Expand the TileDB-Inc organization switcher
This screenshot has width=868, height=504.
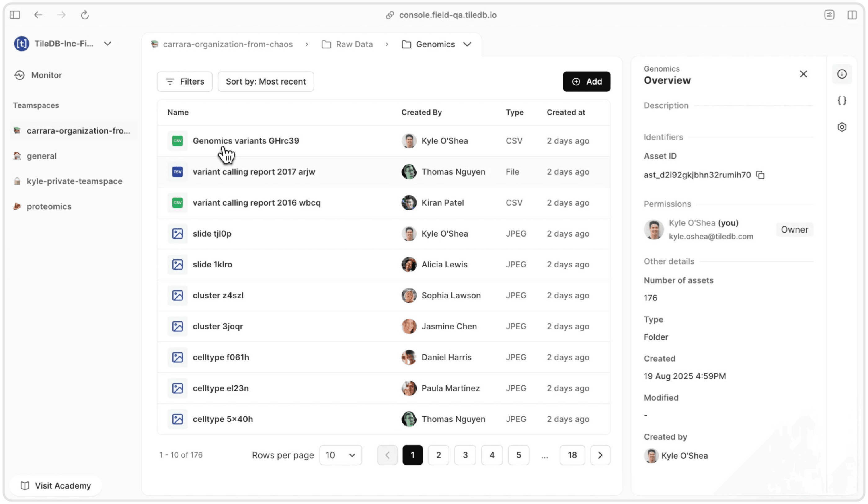pos(108,44)
